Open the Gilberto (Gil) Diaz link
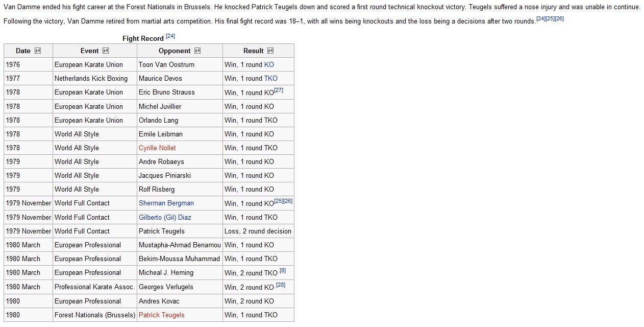Image resolution: width=644 pixels, height=327 pixels. tap(165, 217)
